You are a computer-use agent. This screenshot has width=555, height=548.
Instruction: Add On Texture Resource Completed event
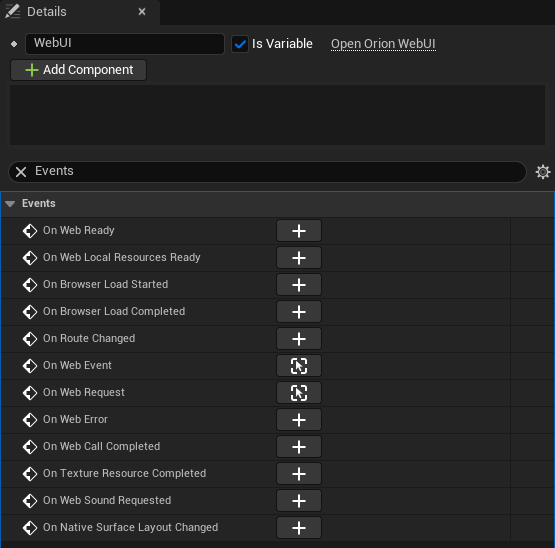tap(299, 474)
